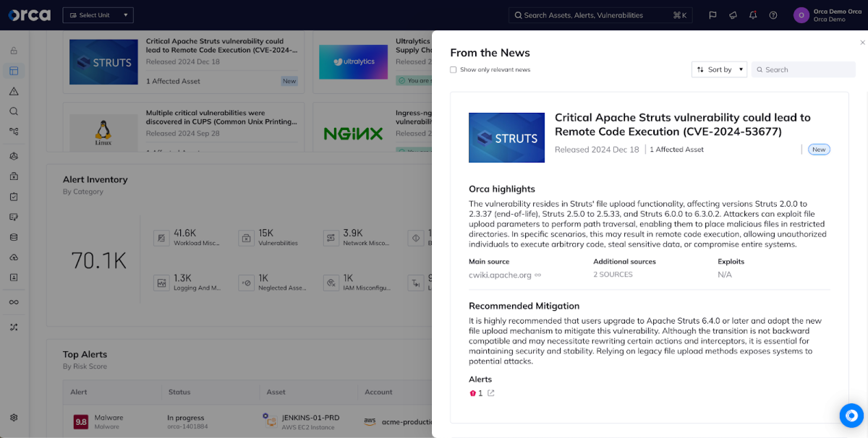Click the Struts thumbnail in background card

[103, 62]
